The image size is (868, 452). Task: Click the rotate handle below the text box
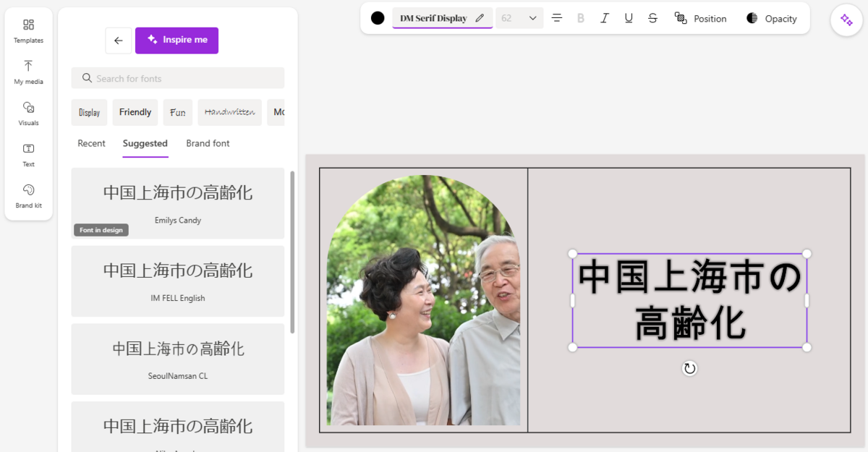[x=690, y=369]
